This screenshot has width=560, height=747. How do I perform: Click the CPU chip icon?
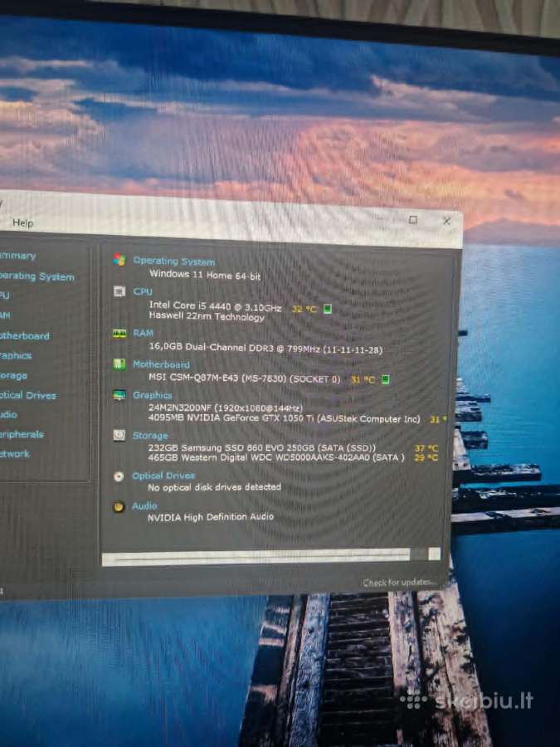tap(119, 291)
